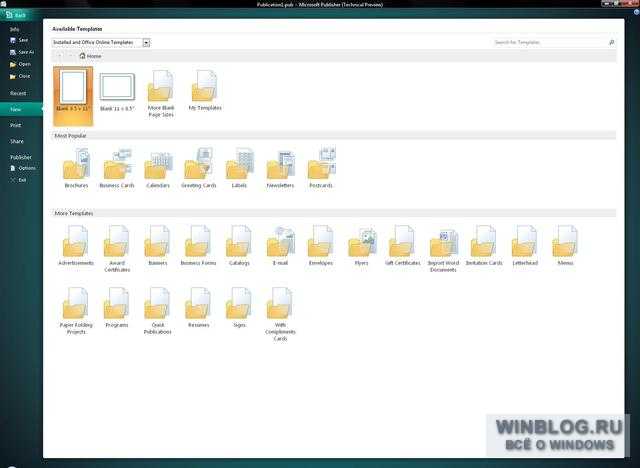Go to Home in template navigation
640x468 pixels.
90,56
